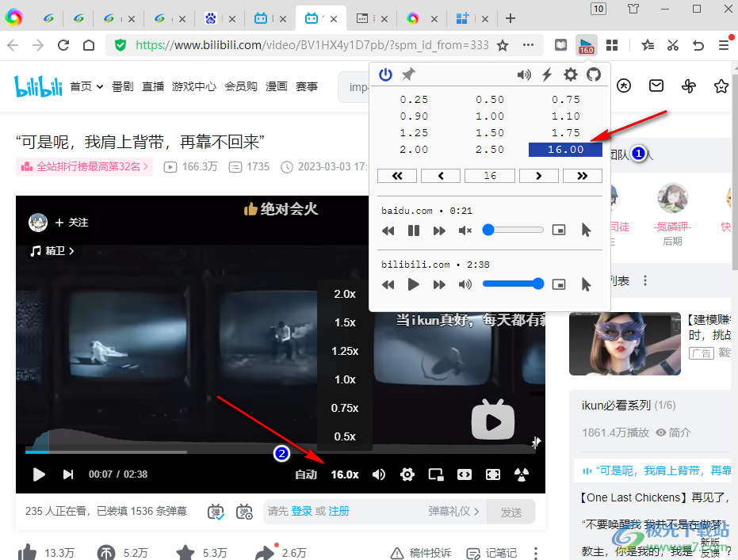Open extension settings gear in popup
The width and height of the screenshot is (738, 560).
tap(571, 74)
